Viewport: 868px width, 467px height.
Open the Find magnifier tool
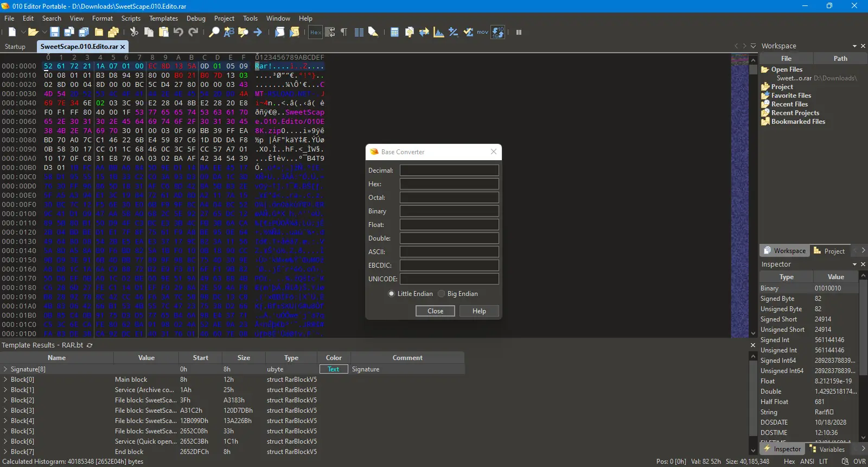pyautogui.click(x=214, y=32)
